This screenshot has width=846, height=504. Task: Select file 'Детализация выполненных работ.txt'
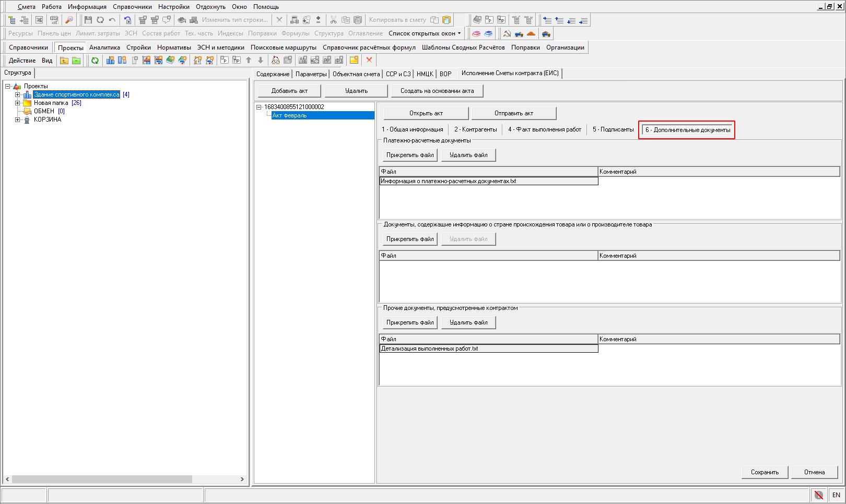489,349
